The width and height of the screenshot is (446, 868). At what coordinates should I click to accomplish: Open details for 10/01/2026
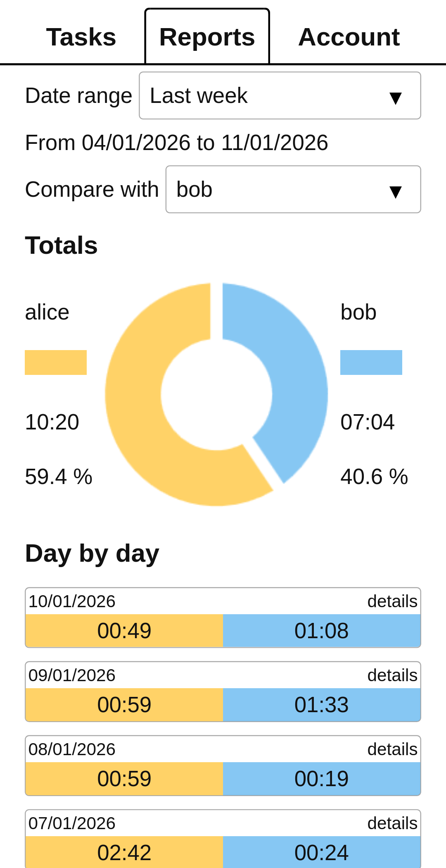(x=392, y=601)
